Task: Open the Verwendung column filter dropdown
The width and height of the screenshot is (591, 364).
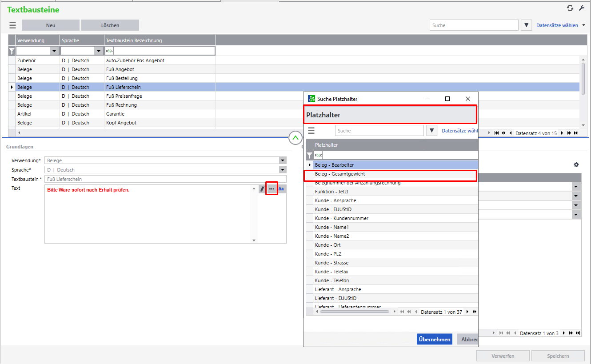Action: point(54,51)
